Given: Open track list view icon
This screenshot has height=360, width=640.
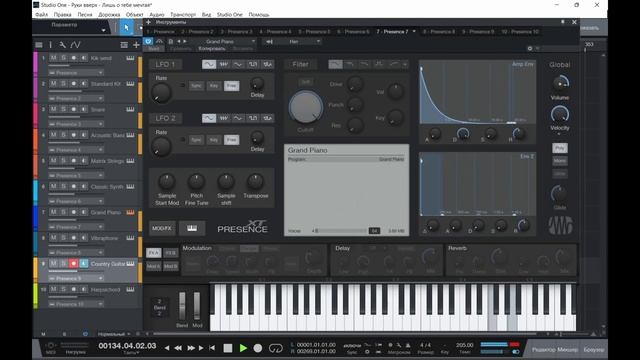Looking at the screenshot, I should (39, 45).
